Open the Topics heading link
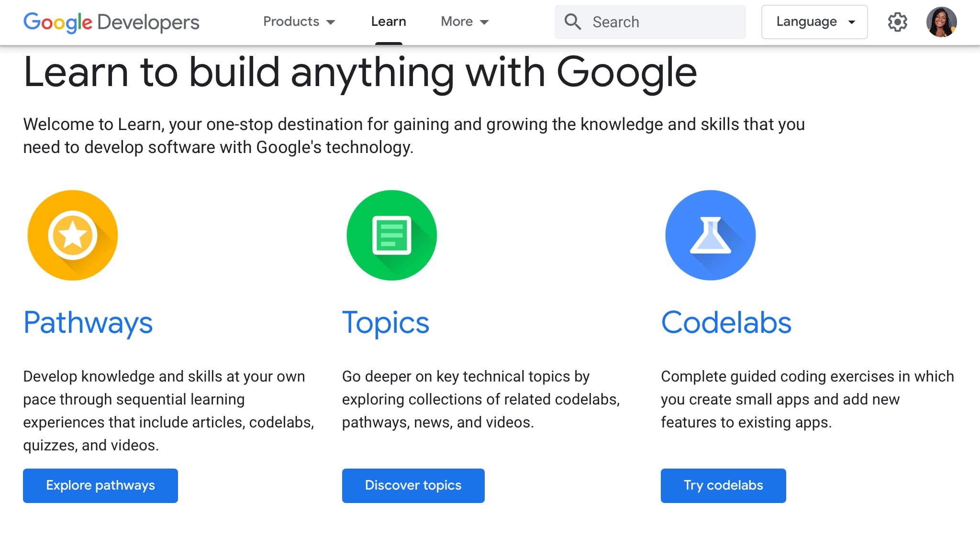This screenshot has height=536, width=980. 386,323
